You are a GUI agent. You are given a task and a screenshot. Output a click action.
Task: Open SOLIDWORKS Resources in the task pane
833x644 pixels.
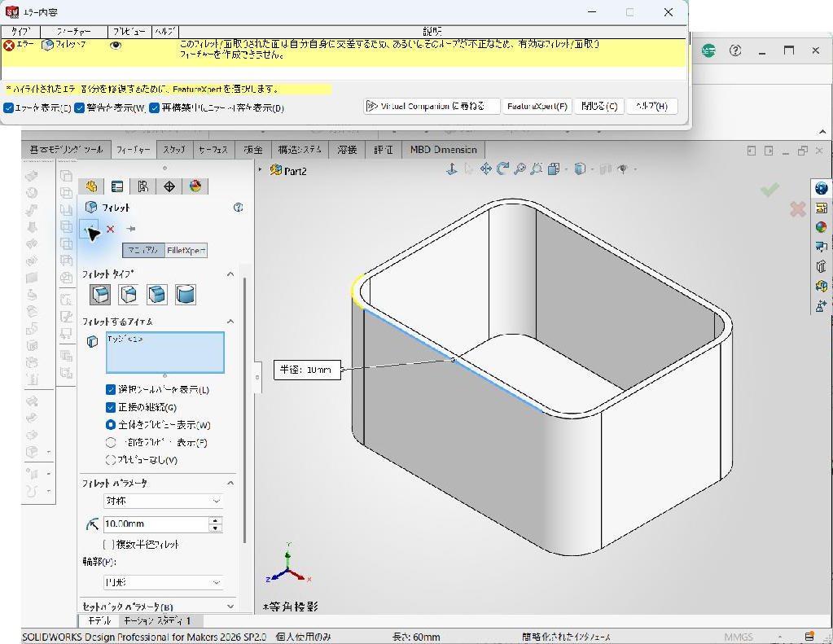point(822,188)
